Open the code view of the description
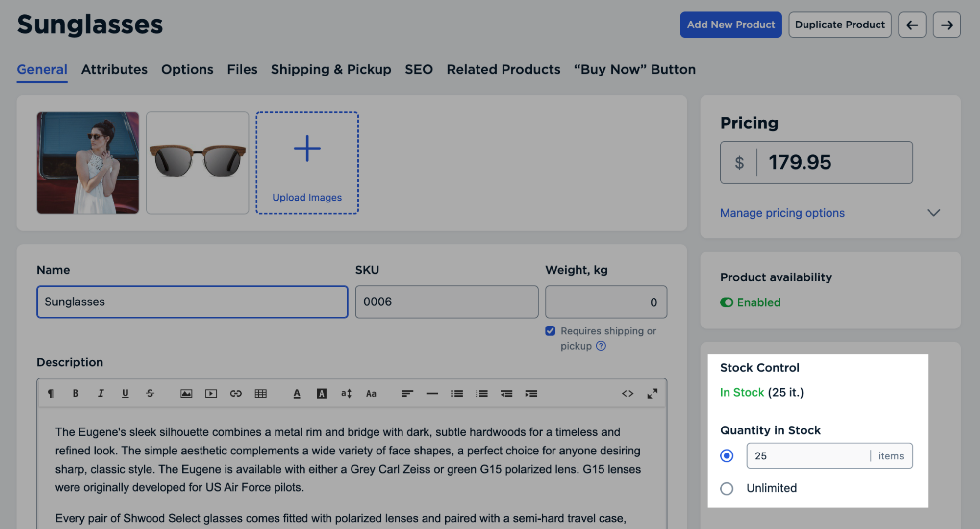980x529 pixels. 628,393
